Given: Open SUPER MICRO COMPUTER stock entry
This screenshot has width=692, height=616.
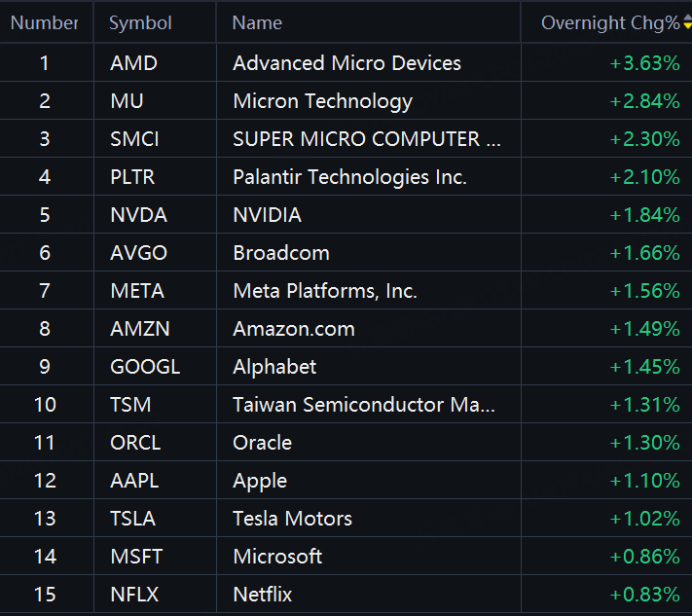Looking at the screenshot, I should (x=366, y=139).
